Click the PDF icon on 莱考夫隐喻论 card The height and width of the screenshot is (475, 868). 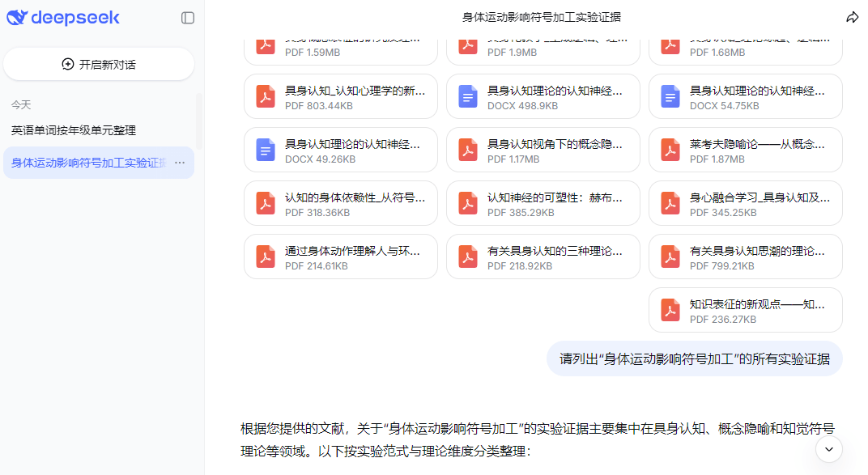(x=670, y=149)
